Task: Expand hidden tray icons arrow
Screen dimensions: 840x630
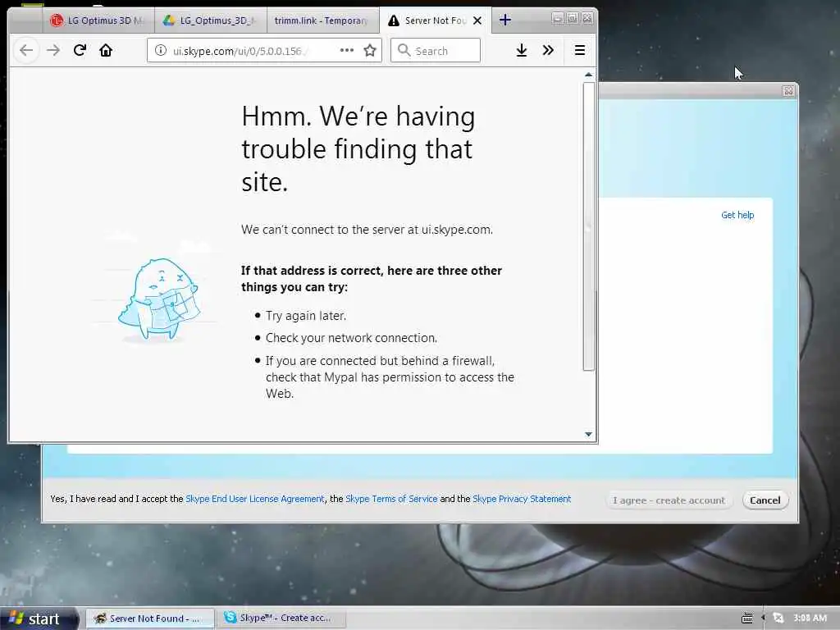Action: point(763,619)
